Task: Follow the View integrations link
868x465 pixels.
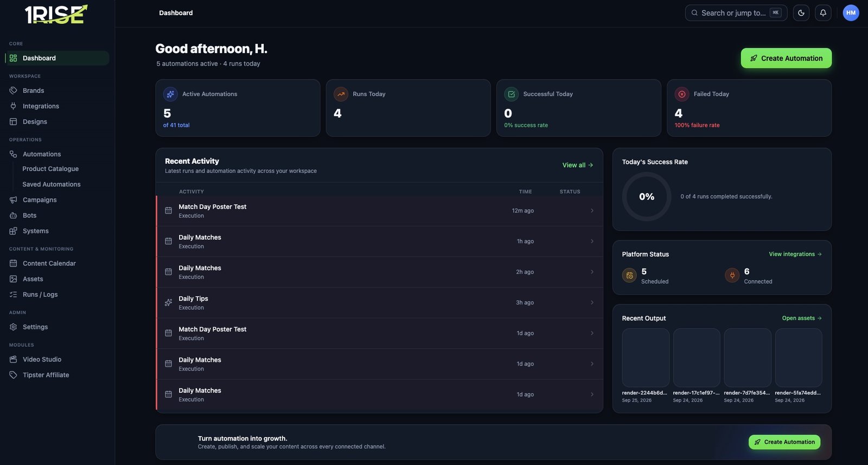Action: (795, 254)
